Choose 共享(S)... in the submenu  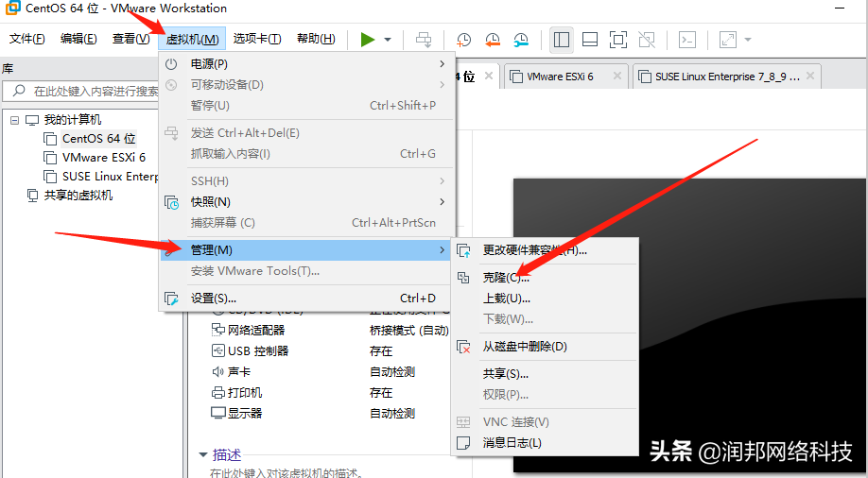click(546, 374)
